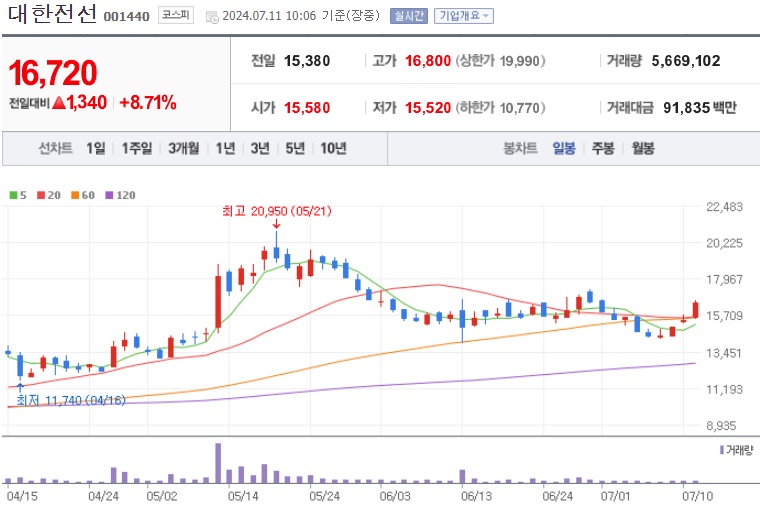Click the 하한가 10,770 text
Image resolution: width=760 pixels, height=510 pixels.
pos(500,107)
